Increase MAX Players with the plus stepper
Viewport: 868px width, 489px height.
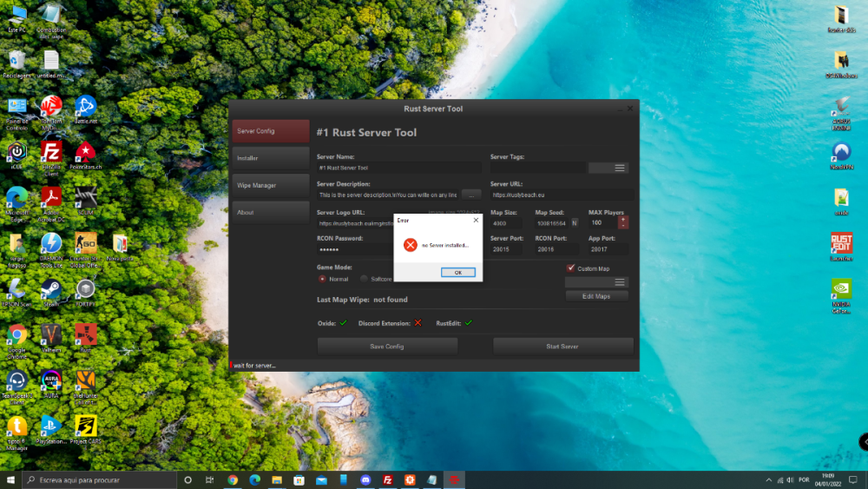point(622,220)
